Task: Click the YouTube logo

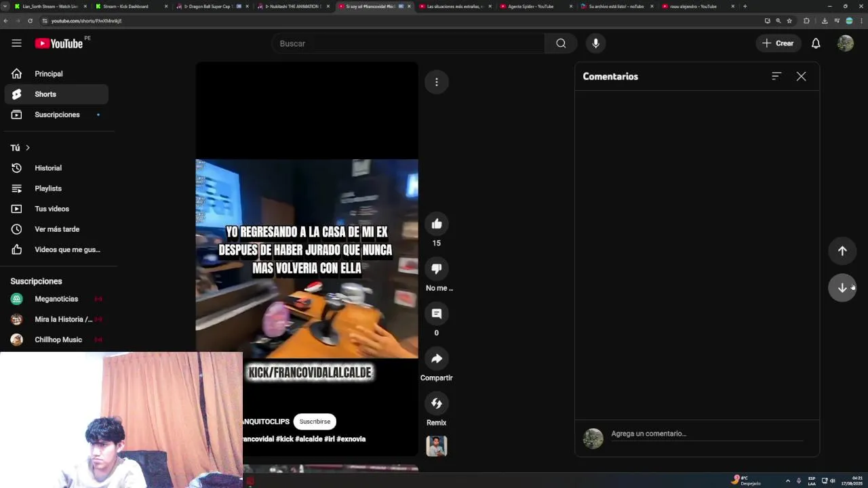Action: point(59,43)
